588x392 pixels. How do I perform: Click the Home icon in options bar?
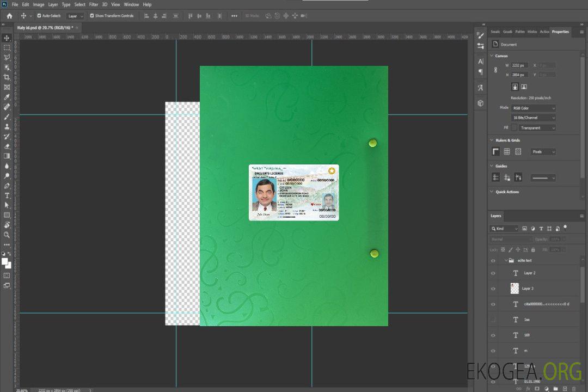click(x=9, y=16)
